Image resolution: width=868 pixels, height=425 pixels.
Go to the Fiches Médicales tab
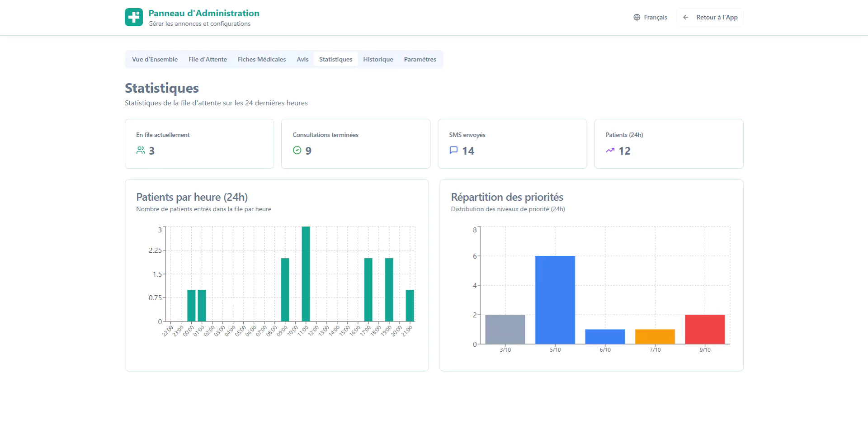pos(262,59)
